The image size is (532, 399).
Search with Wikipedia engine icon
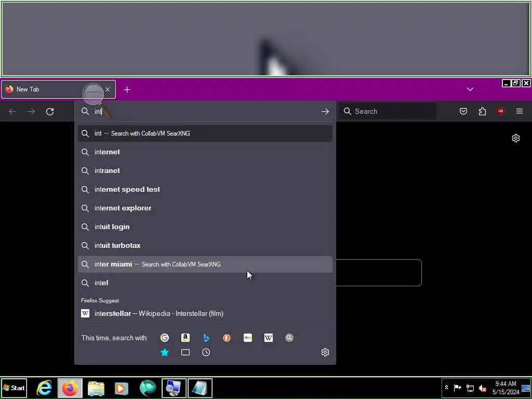(x=269, y=338)
